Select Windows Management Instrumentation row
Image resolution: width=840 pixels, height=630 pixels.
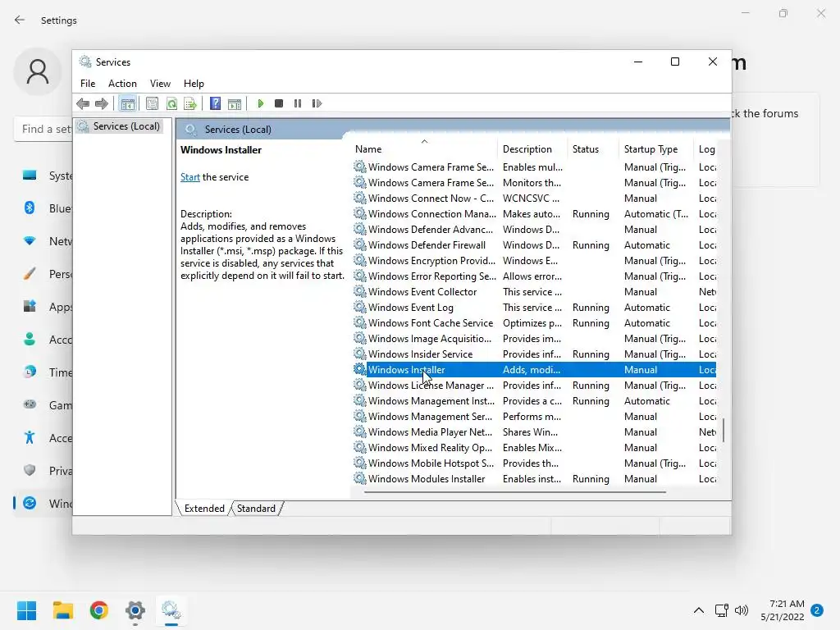coord(534,400)
